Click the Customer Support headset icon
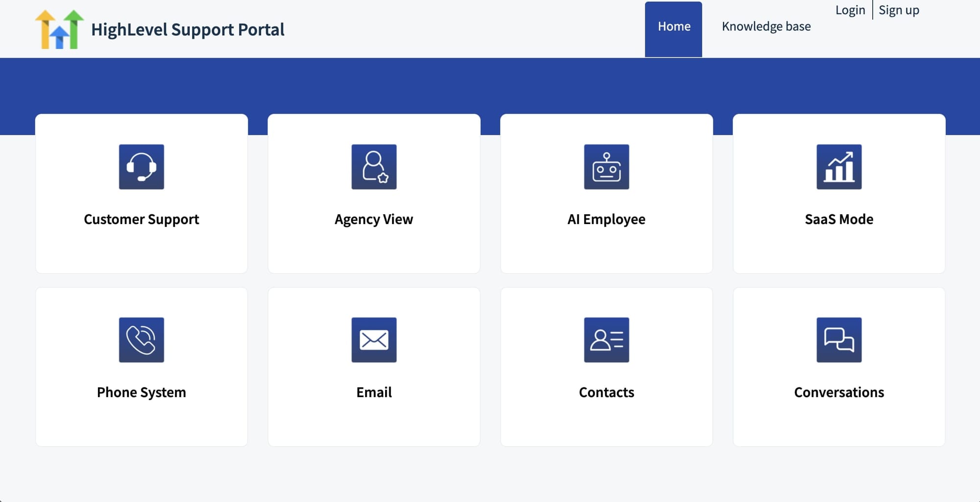This screenshot has height=502, width=980. click(x=141, y=167)
